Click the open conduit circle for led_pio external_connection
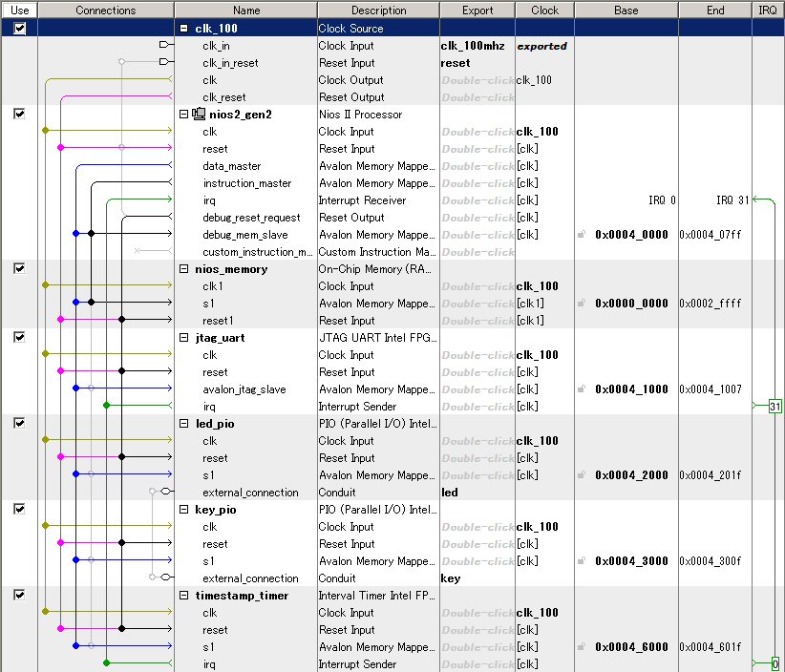Image resolution: width=785 pixels, height=672 pixels. coord(163,492)
